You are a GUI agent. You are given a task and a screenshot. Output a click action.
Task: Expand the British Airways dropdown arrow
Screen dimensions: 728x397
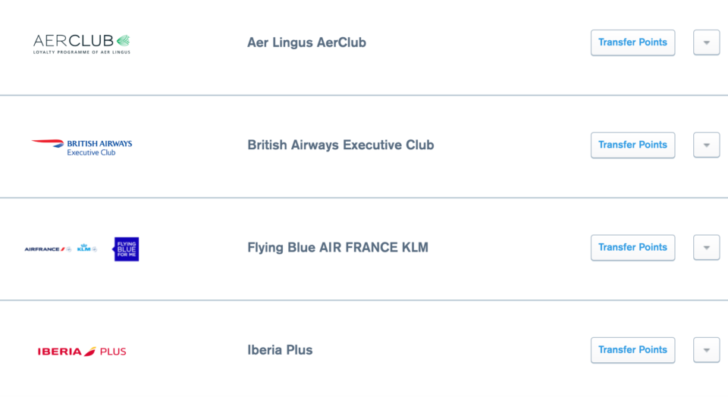(707, 145)
